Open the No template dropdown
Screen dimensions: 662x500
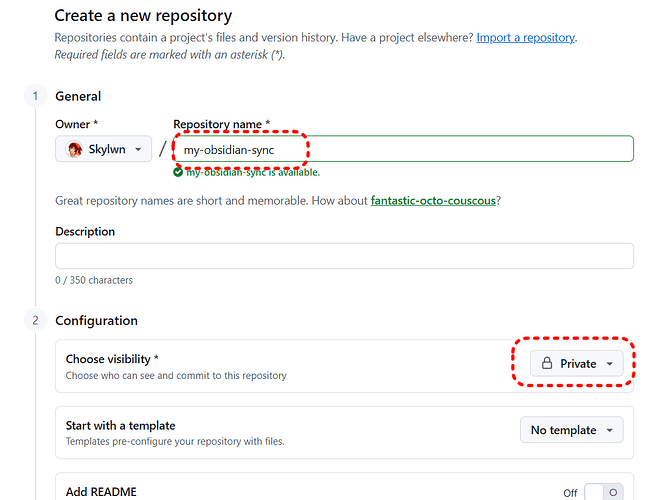click(x=571, y=430)
